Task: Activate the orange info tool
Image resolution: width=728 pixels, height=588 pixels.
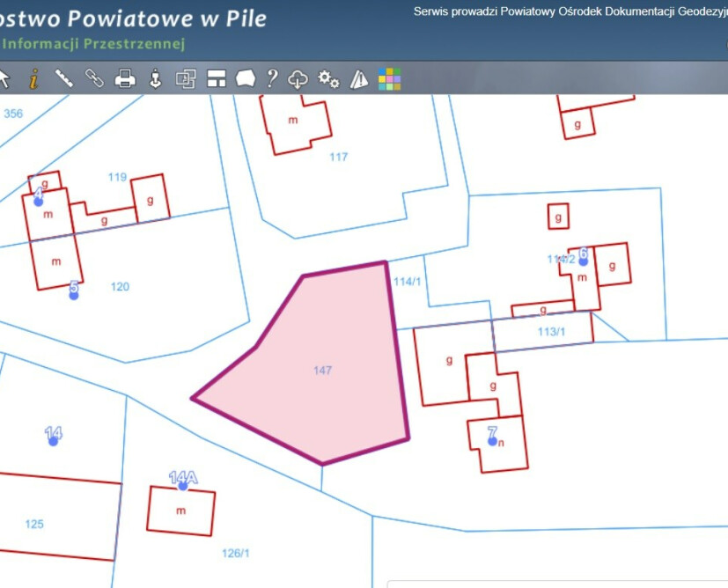Action: (x=33, y=79)
